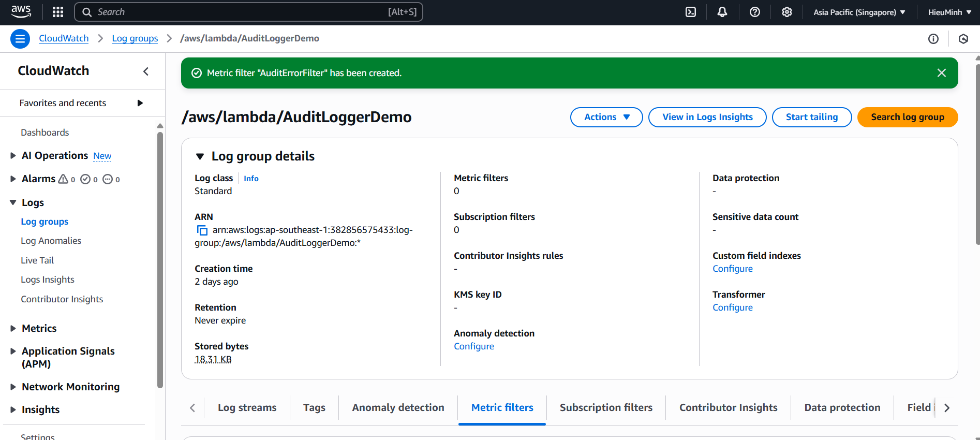The width and height of the screenshot is (980, 440).
Task: Open the Asia Pacific (Singapore) region dropdown
Action: pyautogui.click(x=859, y=12)
